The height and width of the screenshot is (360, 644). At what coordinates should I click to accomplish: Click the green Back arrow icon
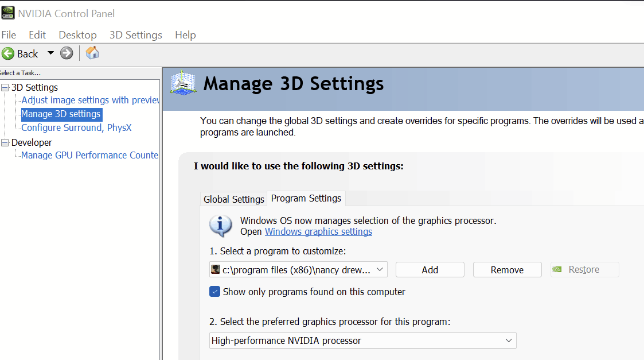coord(8,53)
